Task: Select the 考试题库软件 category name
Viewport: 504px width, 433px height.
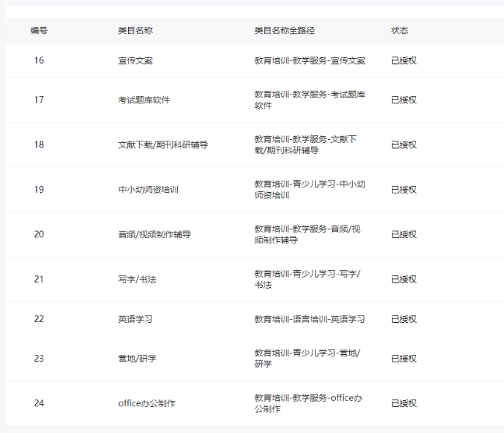Action: [x=144, y=100]
